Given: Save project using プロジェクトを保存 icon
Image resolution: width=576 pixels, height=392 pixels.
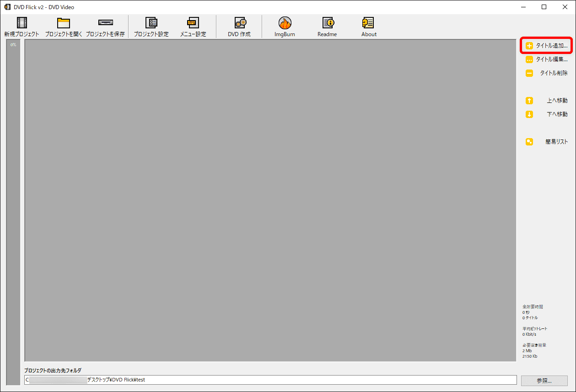Looking at the screenshot, I should point(105,23).
